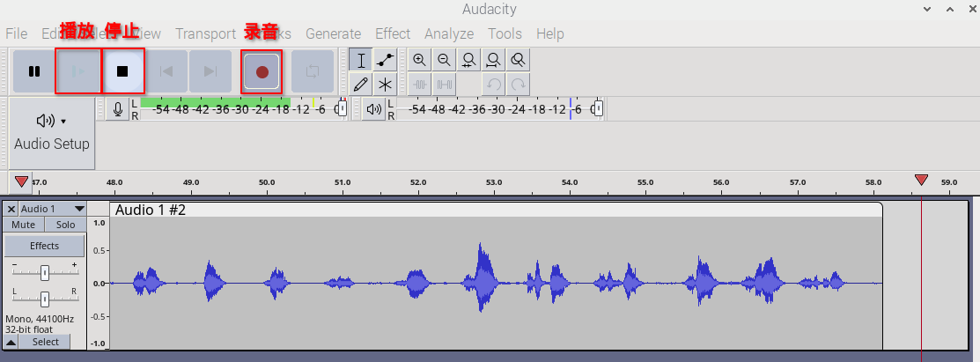Click the Play button

[x=78, y=71]
